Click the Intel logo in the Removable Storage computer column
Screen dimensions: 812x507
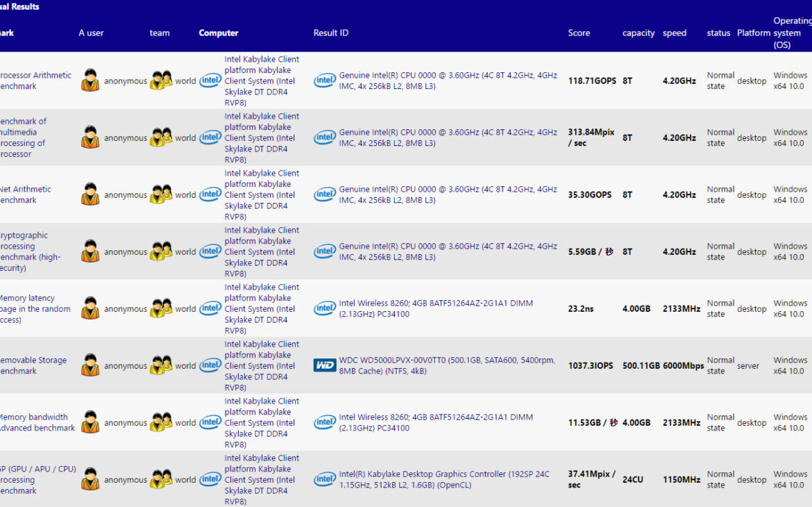click(210, 365)
